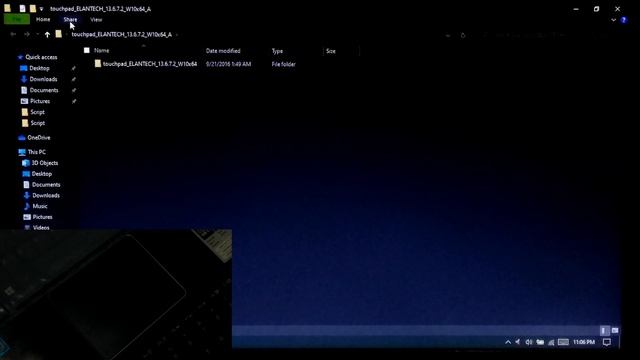
Task: Open the recent locations dropdown arrow
Action: click(38, 35)
